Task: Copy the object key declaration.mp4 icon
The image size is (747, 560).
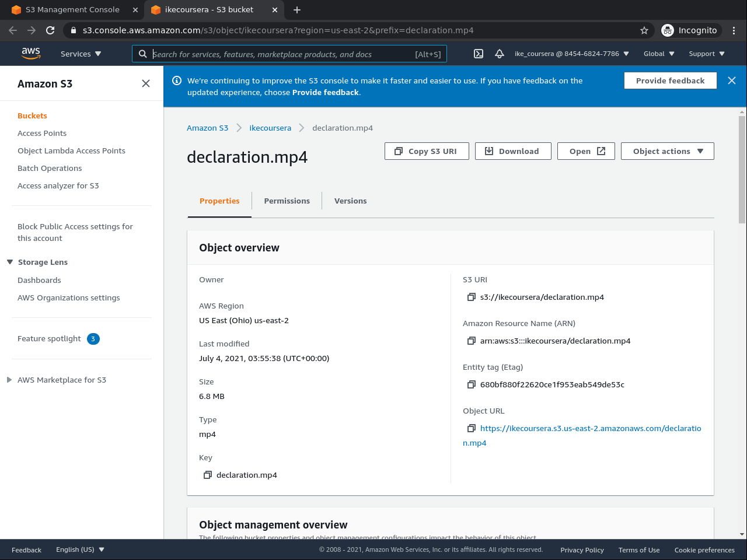Action: [208, 475]
